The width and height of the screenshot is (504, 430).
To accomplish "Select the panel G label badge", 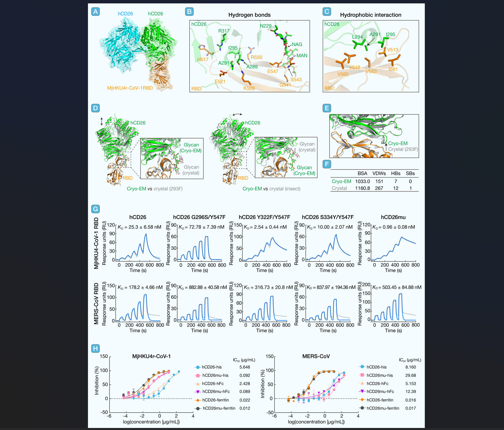I will tap(96, 209).
